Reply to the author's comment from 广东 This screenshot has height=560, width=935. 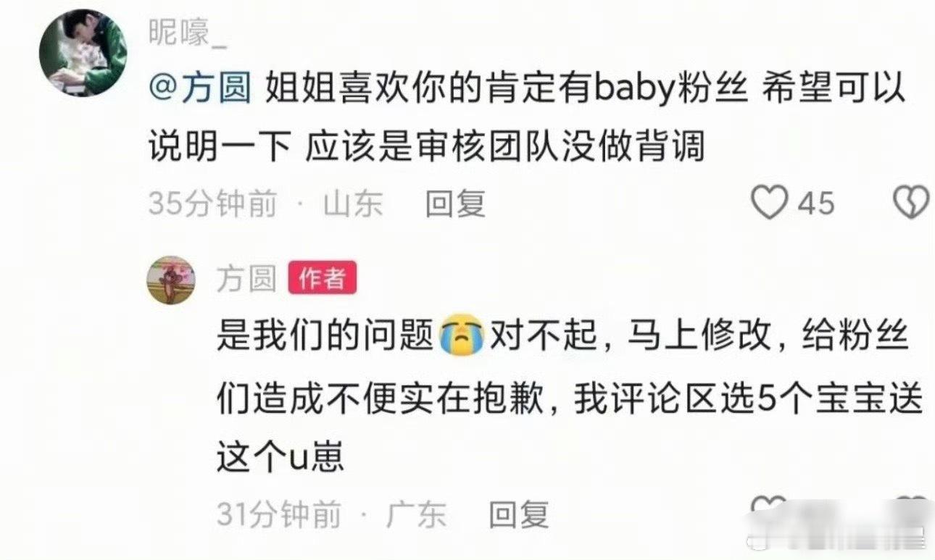(x=519, y=514)
